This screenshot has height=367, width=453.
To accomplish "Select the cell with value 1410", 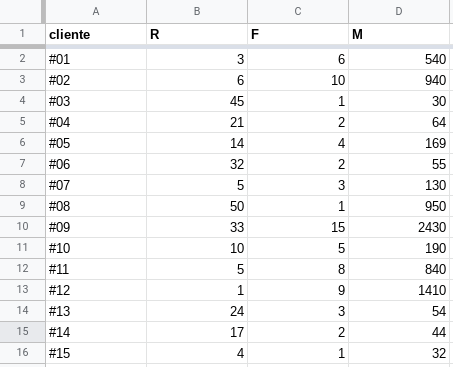I will click(399, 290).
